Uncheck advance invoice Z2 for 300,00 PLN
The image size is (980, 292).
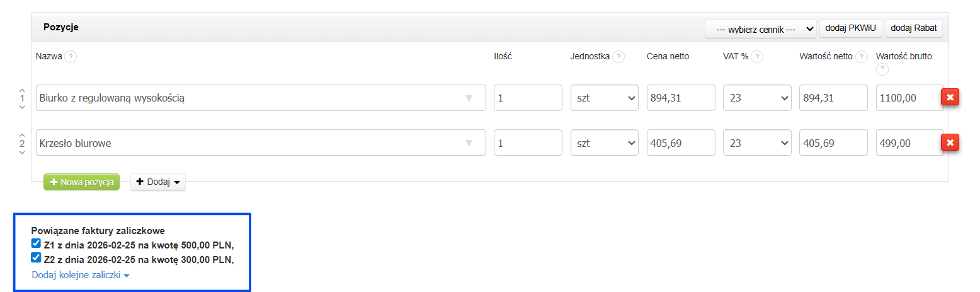tap(36, 257)
